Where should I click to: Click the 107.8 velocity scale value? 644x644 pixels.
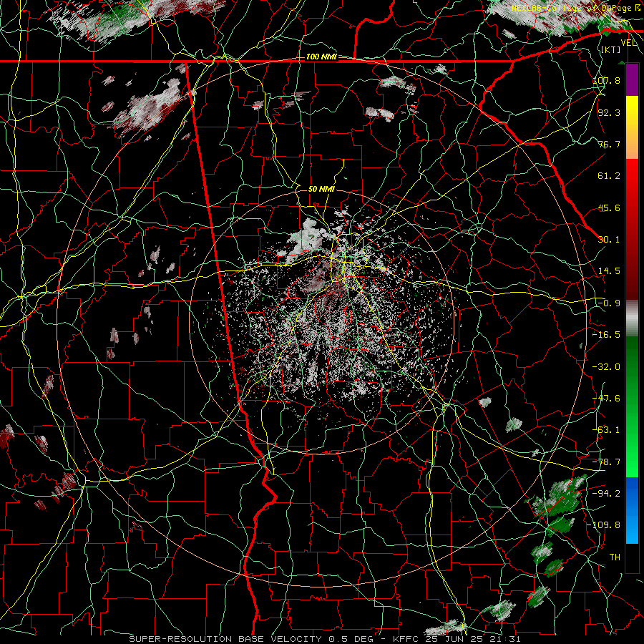[x=607, y=80]
